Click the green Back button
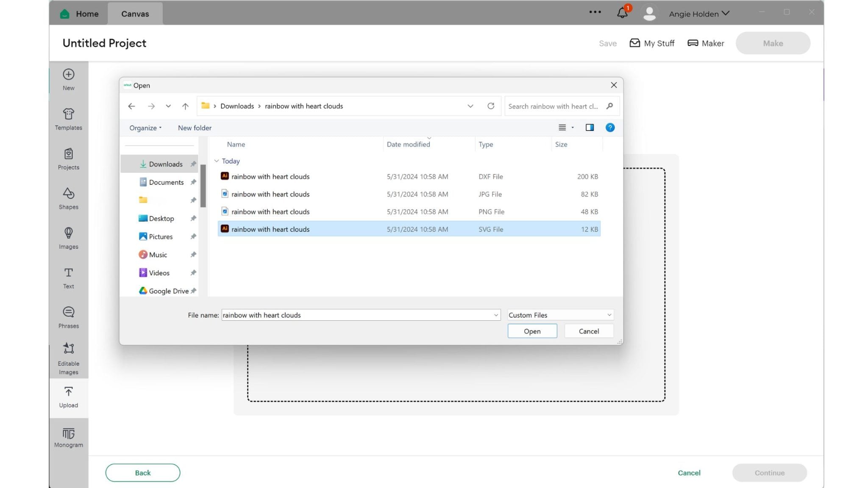Image resolution: width=868 pixels, height=488 pixels. [x=142, y=473]
